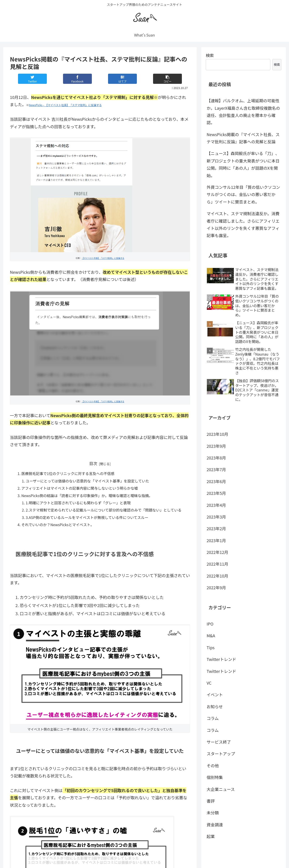289x868 pixels.
Task: Open the スタートアップ category
Action: (221, 754)
